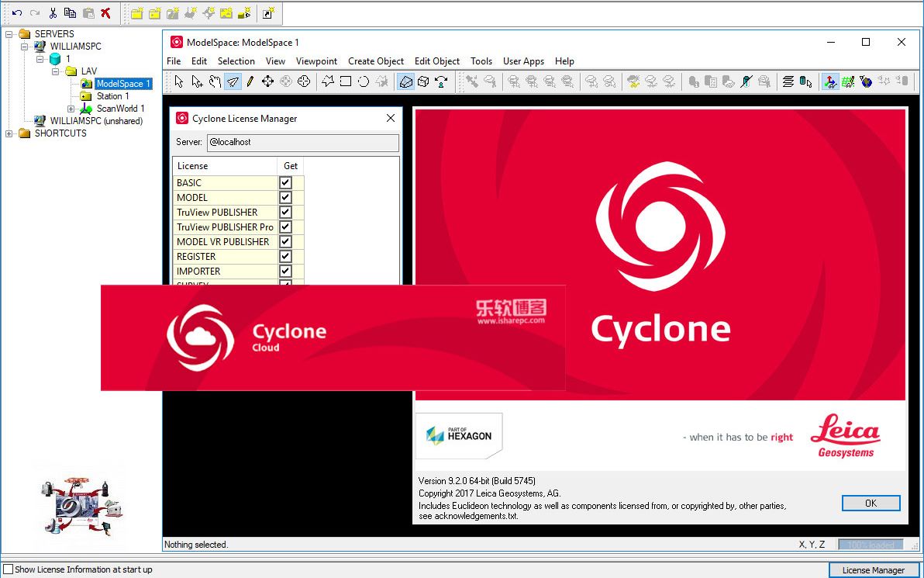Select the paper-plane Fly mode tool
924x578 pixels.
[x=233, y=81]
